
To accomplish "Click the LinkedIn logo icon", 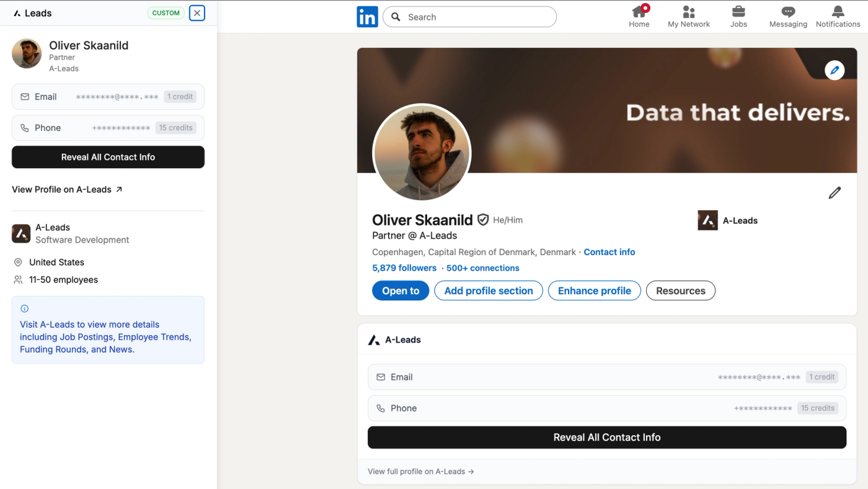I will coord(367,17).
